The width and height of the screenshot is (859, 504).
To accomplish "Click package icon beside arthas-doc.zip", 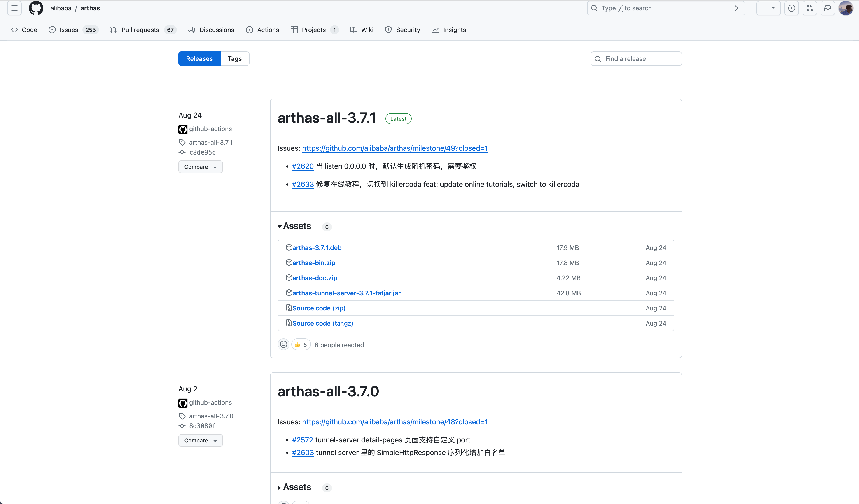I will (x=289, y=277).
